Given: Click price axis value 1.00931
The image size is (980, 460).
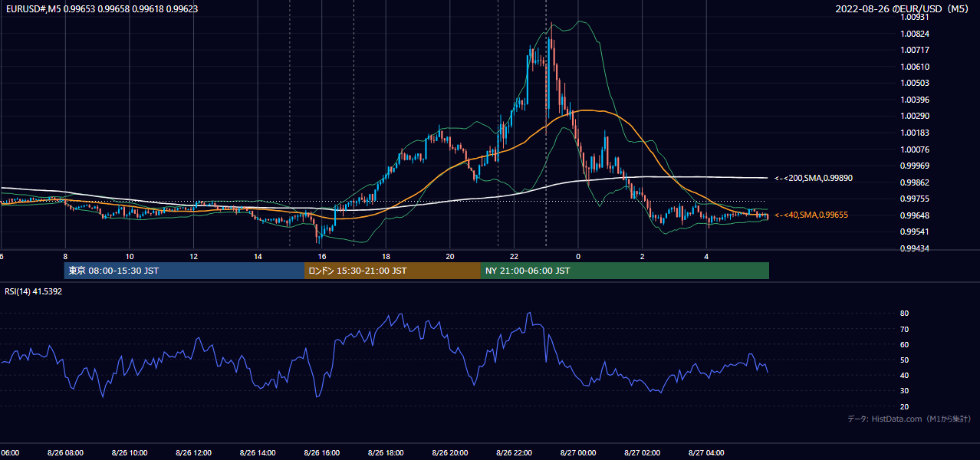Looking at the screenshot, I should pyautogui.click(x=915, y=17).
